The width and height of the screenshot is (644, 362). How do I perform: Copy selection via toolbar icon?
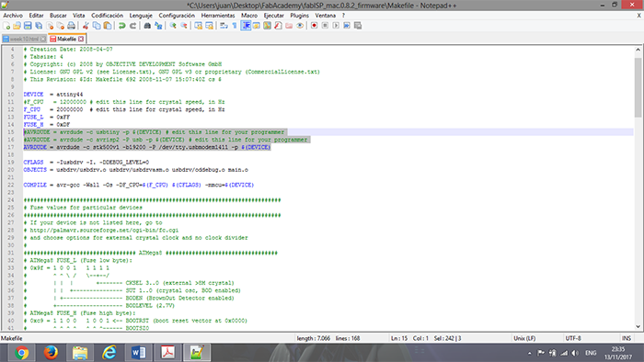tap(97, 26)
